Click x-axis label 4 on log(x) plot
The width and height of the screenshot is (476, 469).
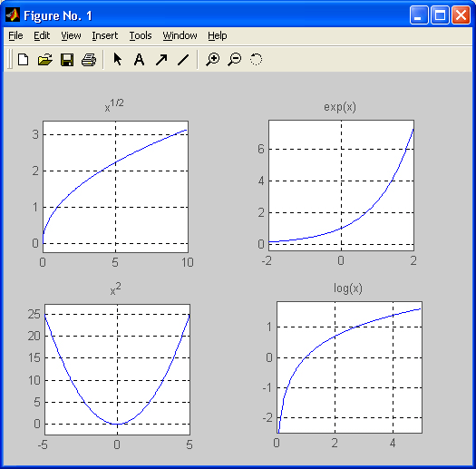point(393,444)
